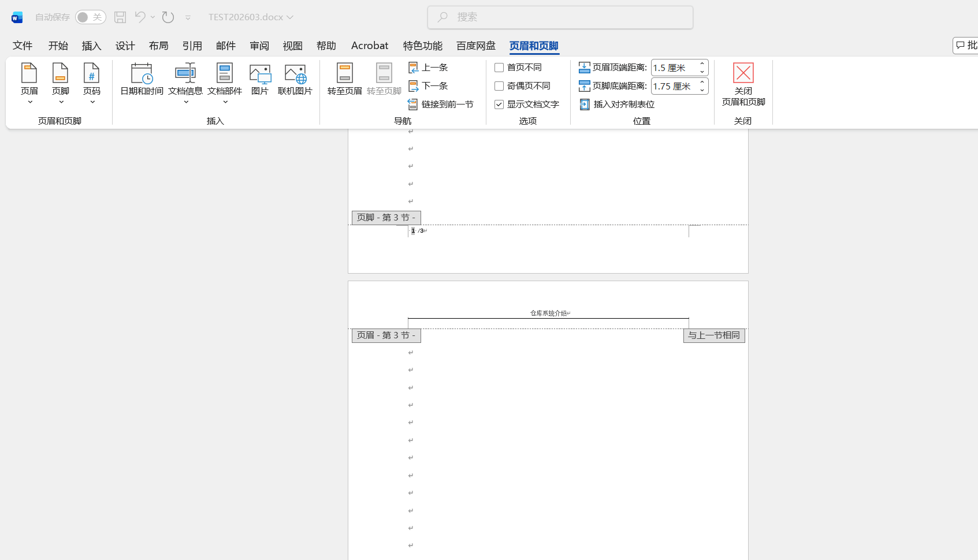Click the 页脚底端距离 value field
The height and width of the screenshot is (560, 978).
point(674,86)
